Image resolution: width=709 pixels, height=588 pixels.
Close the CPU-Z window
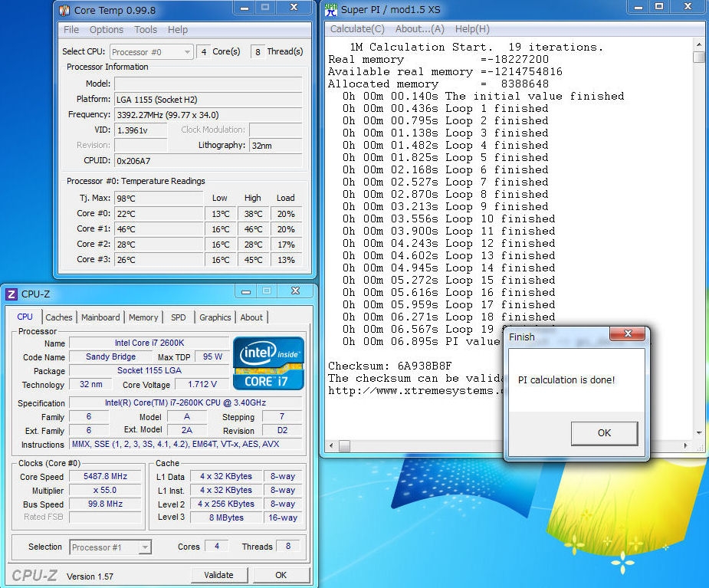point(294,291)
